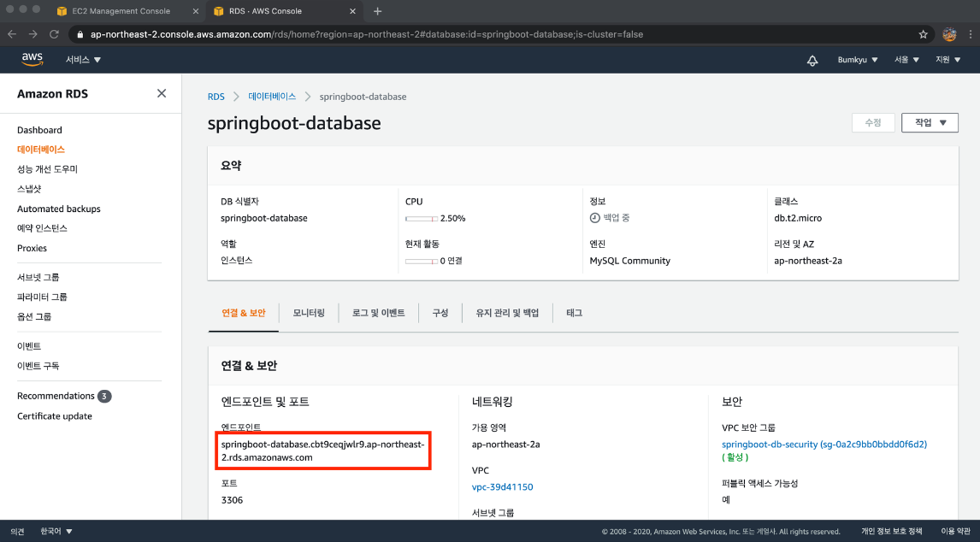Go back with browser back arrow

point(12,34)
